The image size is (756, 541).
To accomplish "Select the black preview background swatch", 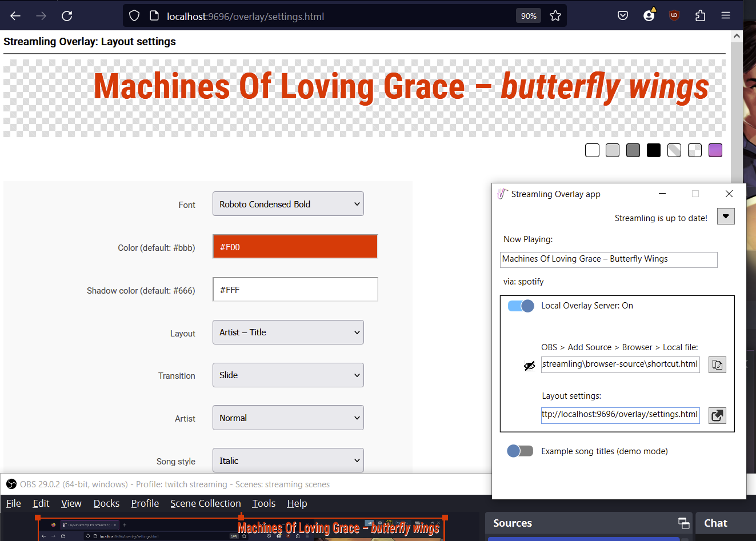I will point(654,150).
